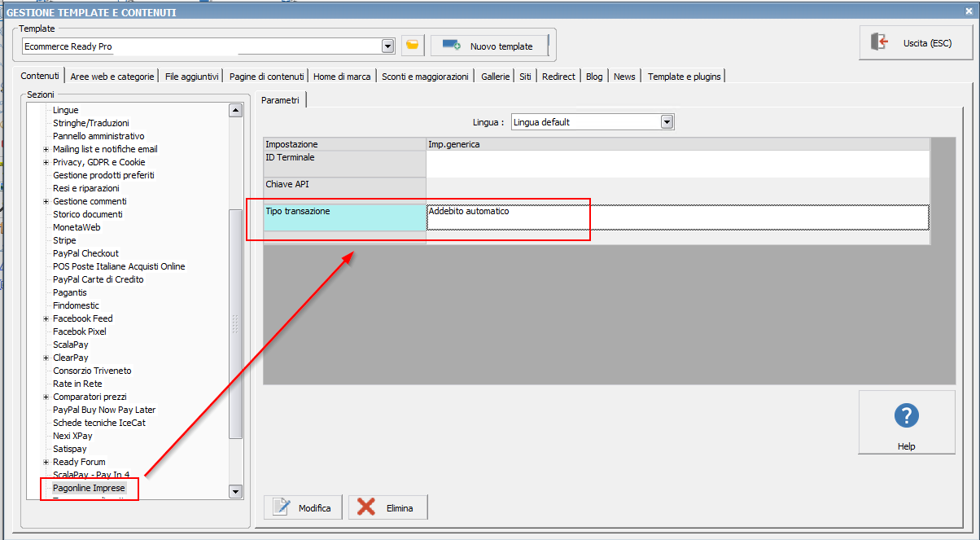Image resolution: width=980 pixels, height=540 pixels.
Task: Open the Pagine di contenuti tab
Action: pos(266,77)
